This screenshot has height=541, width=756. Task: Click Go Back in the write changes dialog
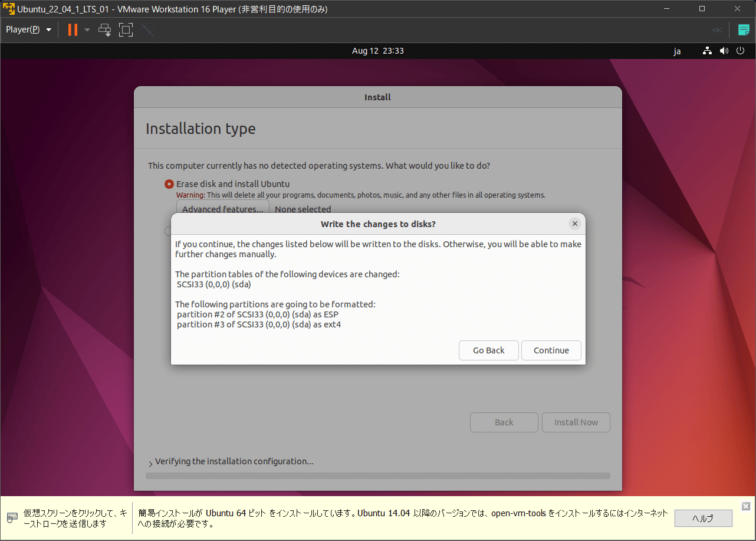pyautogui.click(x=489, y=350)
